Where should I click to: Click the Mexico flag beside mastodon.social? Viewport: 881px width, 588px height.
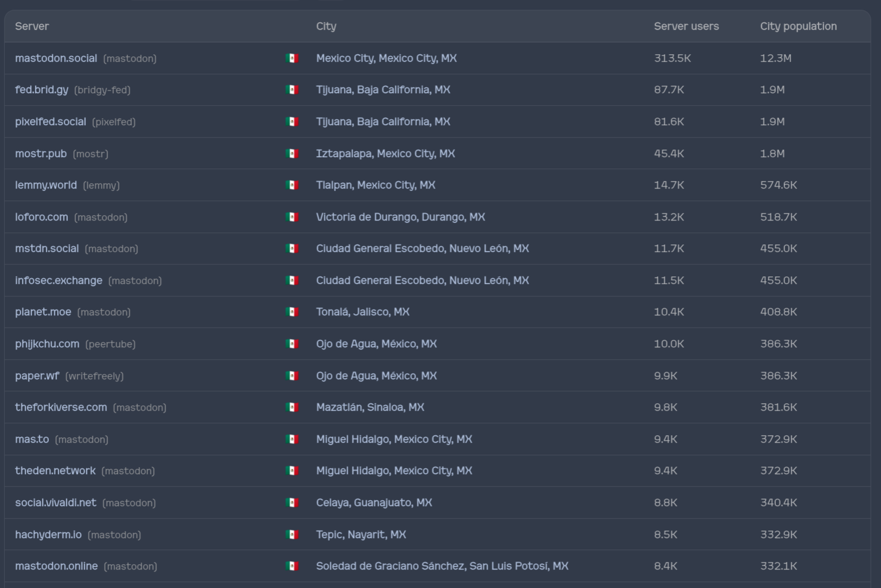[292, 58]
